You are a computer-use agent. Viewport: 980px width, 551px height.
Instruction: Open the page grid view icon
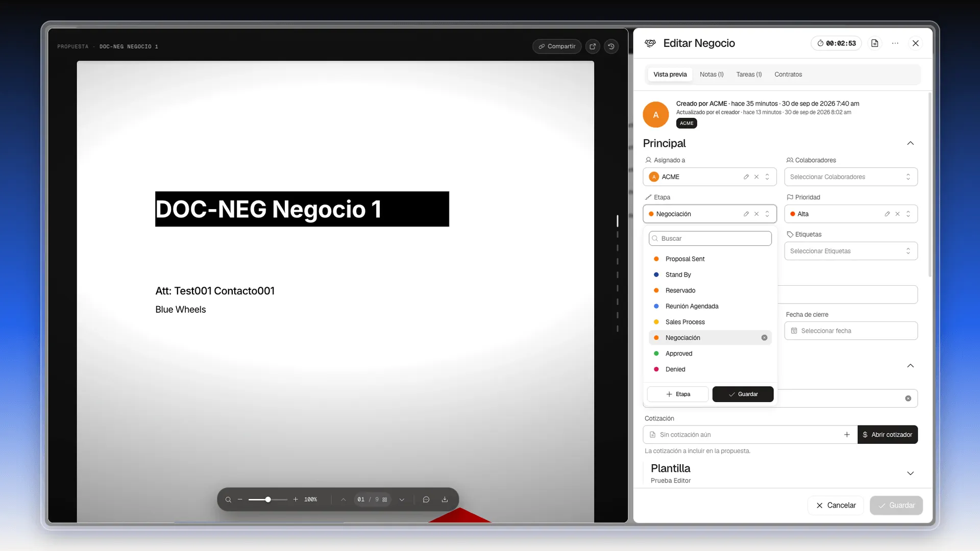[x=385, y=499]
